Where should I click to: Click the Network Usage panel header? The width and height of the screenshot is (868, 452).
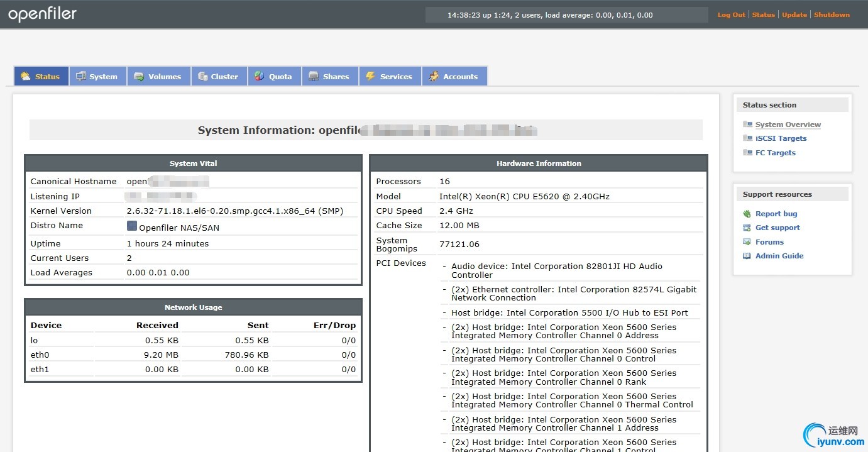point(193,307)
